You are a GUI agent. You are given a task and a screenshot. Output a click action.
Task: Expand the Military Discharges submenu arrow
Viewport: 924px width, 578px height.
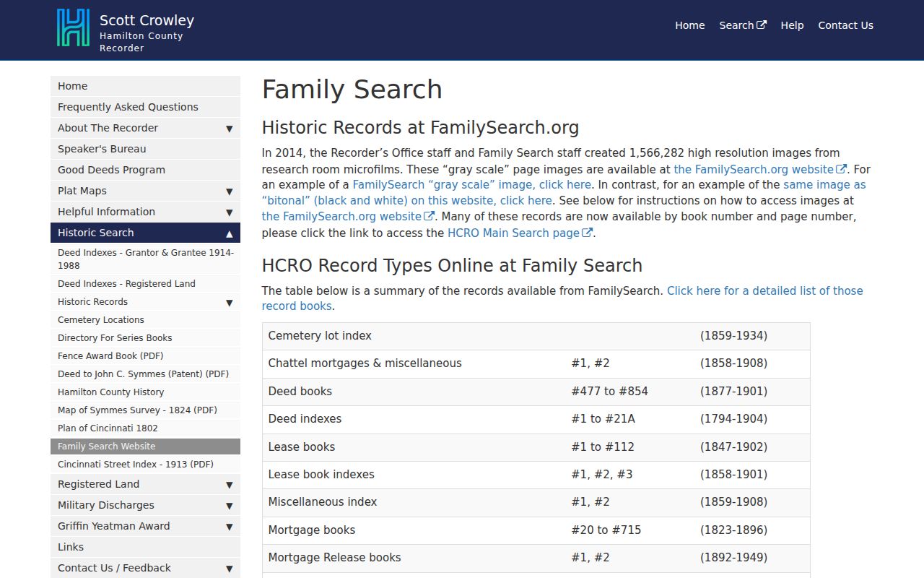pos(229,506)
